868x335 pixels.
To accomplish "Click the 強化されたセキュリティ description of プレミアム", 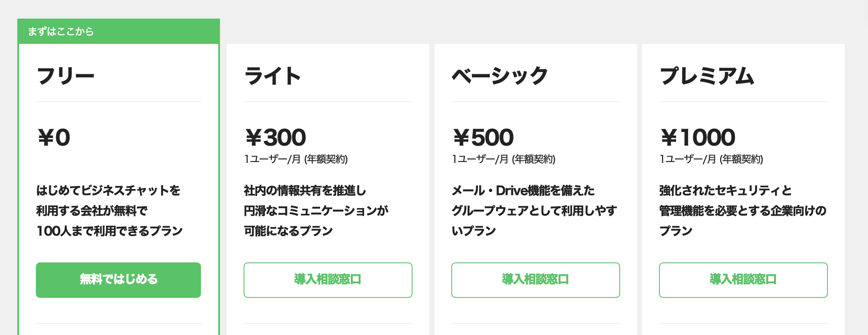I will pos(743,211).
